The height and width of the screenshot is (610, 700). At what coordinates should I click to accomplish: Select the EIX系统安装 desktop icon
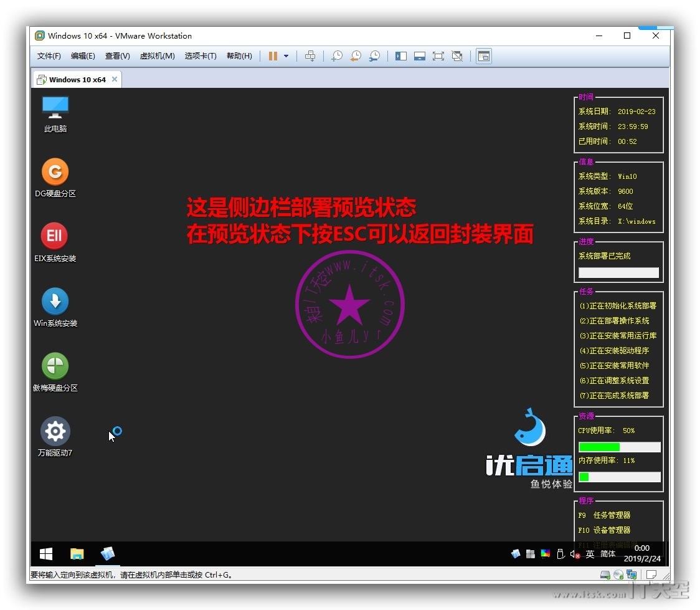55,244
